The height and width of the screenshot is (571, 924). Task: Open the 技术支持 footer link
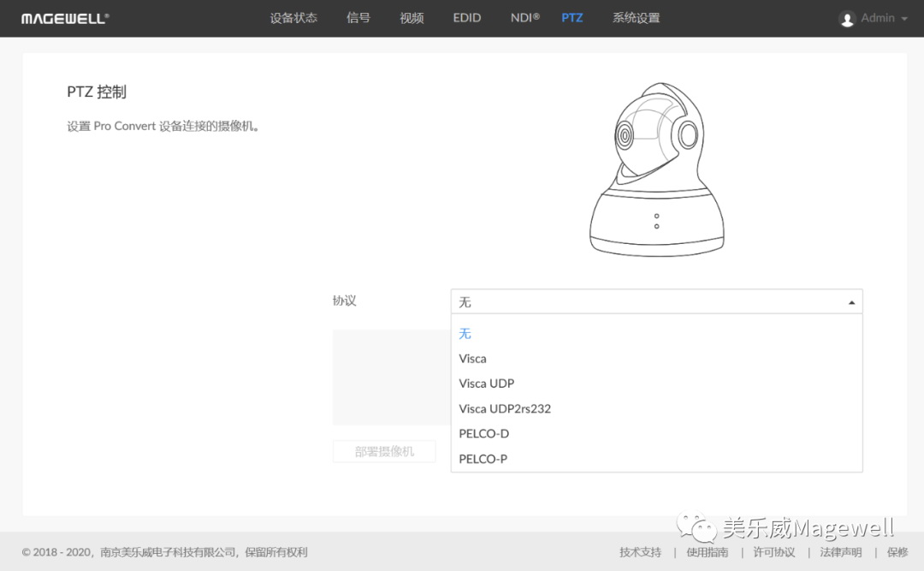640,552
